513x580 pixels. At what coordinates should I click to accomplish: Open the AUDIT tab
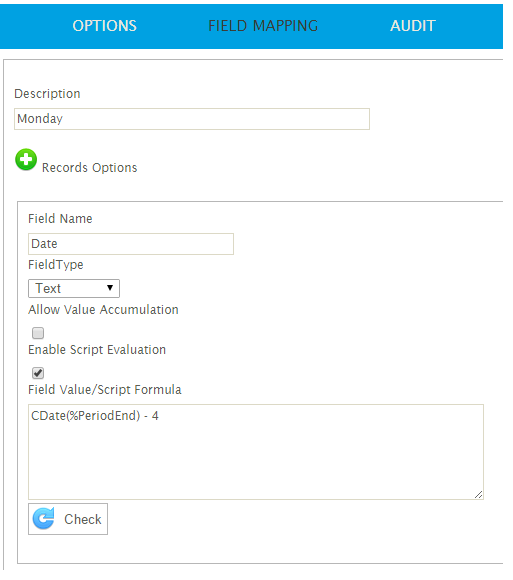coord(413,26)
